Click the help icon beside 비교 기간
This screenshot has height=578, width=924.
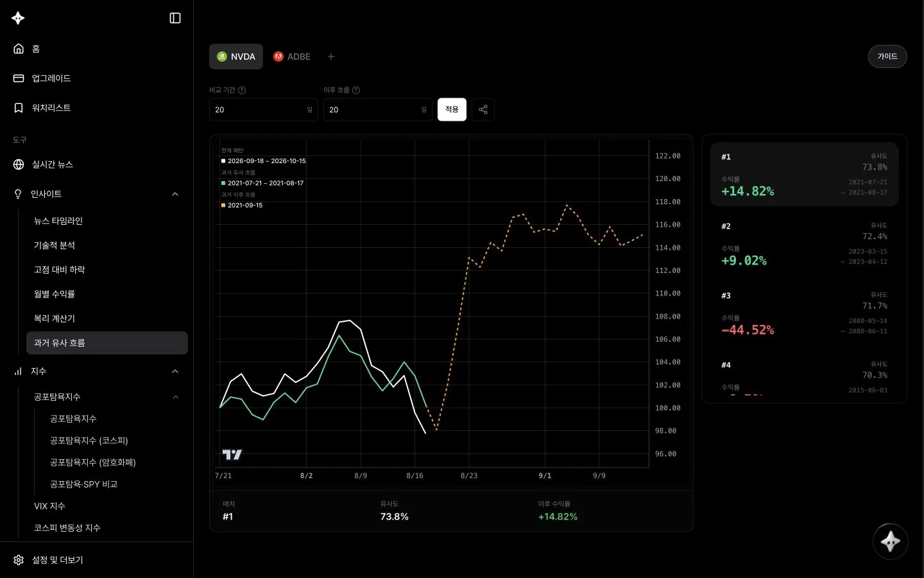tap(242, 91)
